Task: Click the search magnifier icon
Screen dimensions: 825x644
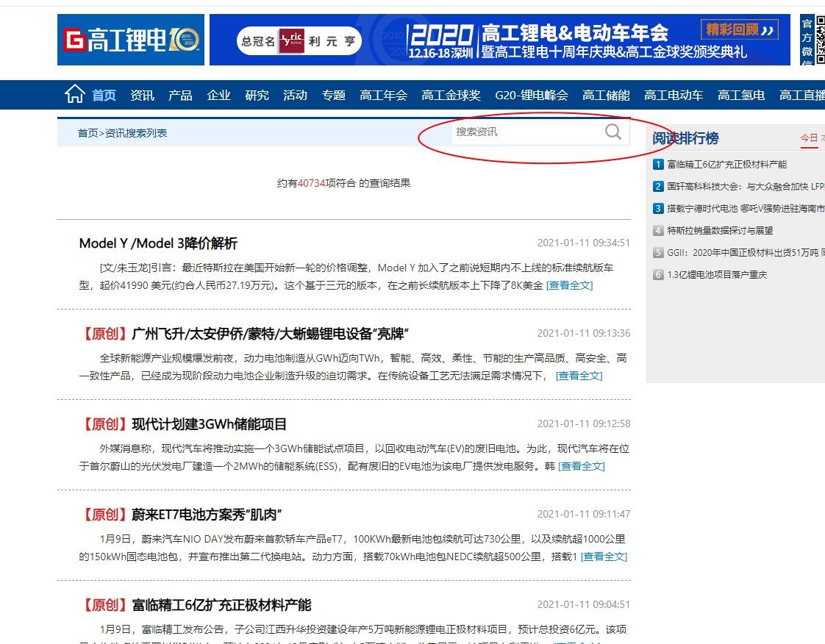Action: (x=613, y=132)
